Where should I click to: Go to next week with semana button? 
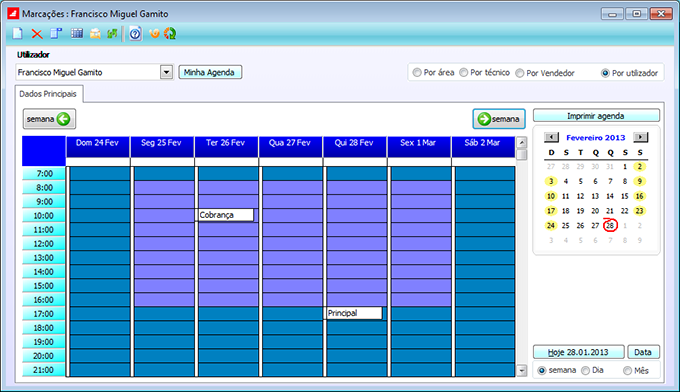[x=499, y=119]
